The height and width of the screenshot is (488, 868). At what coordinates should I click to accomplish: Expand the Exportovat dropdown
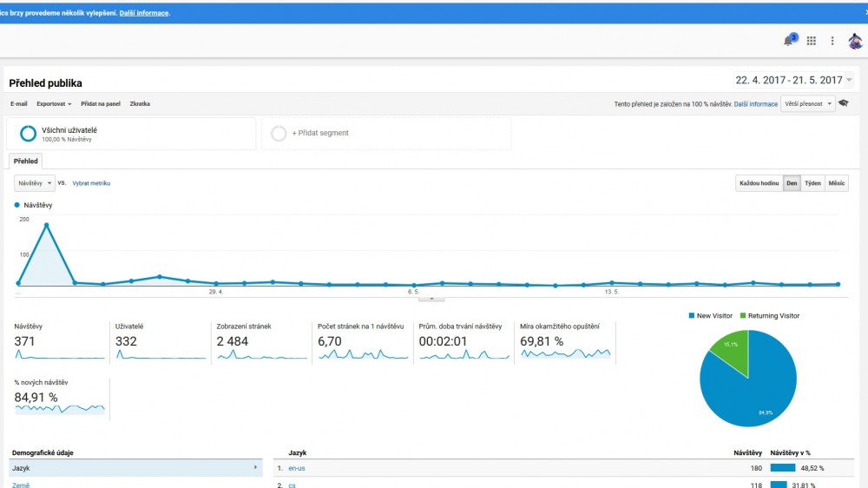click(x=54, y=104)
